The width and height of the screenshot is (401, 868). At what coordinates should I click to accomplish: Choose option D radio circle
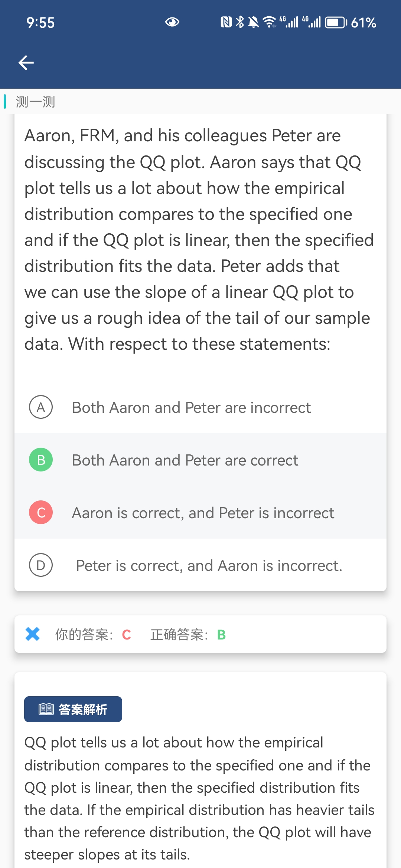(x=41, y=565)
